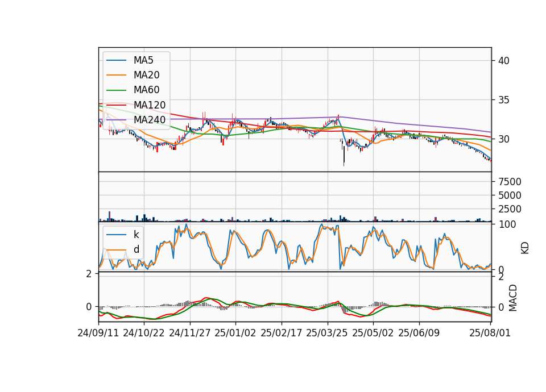The width and height of the screenshot is (546, 392).
Task: Click the 24/09/11 date axis label
Action: [x=98, y=333]
